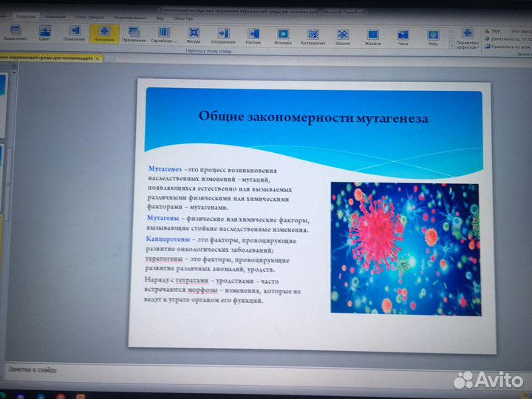Apply the Жалюзи transition
The width and height of the screenshot is (532, 399).
pyautogui.click(x=373, y=37)
